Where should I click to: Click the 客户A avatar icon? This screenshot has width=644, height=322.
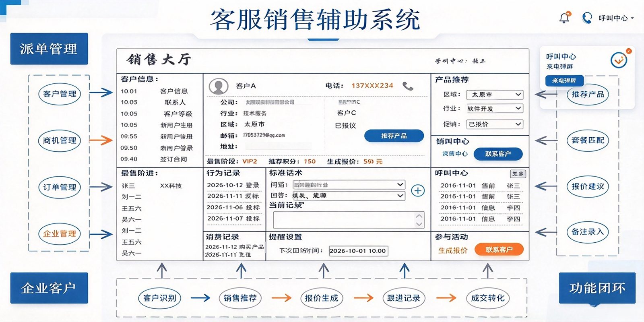(219, 86)
